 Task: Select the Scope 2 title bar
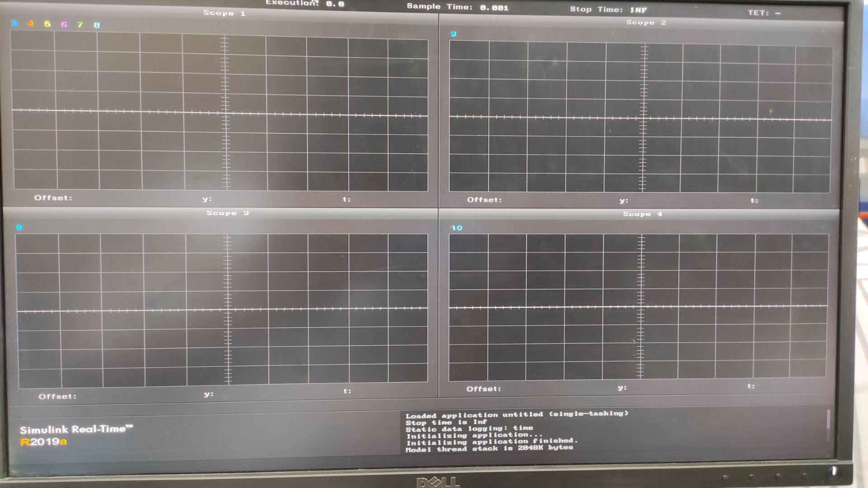pos(646,22)
